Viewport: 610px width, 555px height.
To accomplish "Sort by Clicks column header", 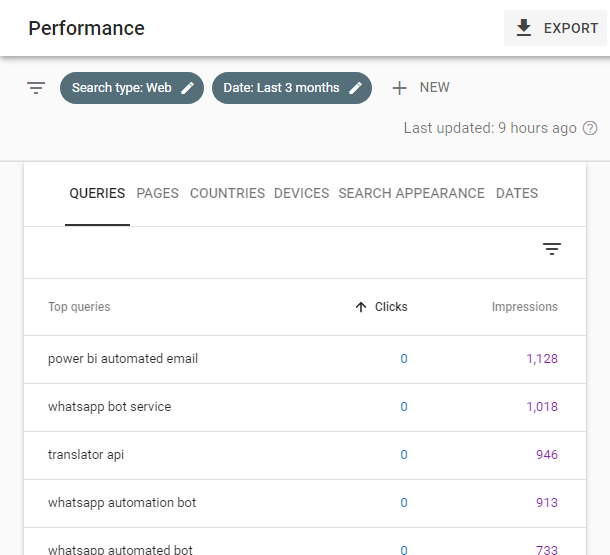I will [391, 307].
